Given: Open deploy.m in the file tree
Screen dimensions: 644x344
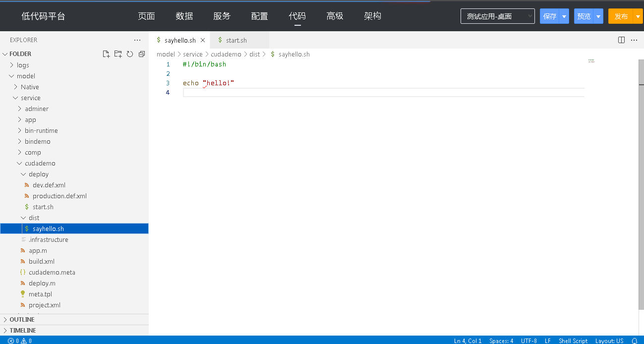Looking at the screenshot, I should (42, 283).
